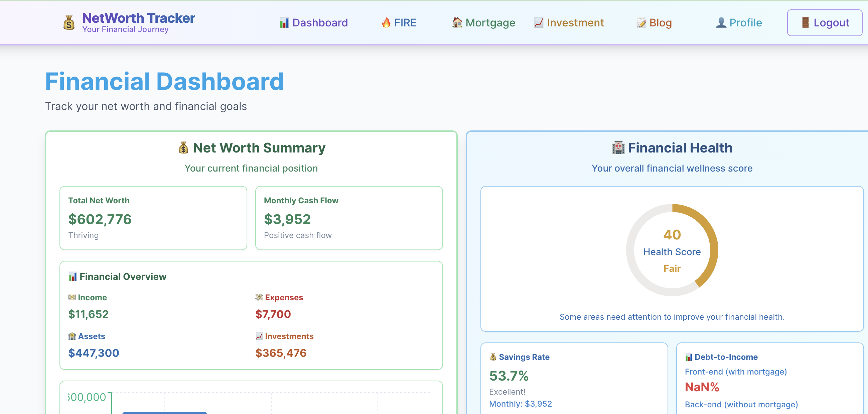This screenshot has height=414, width=868.
Task: Click Monthly: $3,952 text
Action: (x=521, y=404)
